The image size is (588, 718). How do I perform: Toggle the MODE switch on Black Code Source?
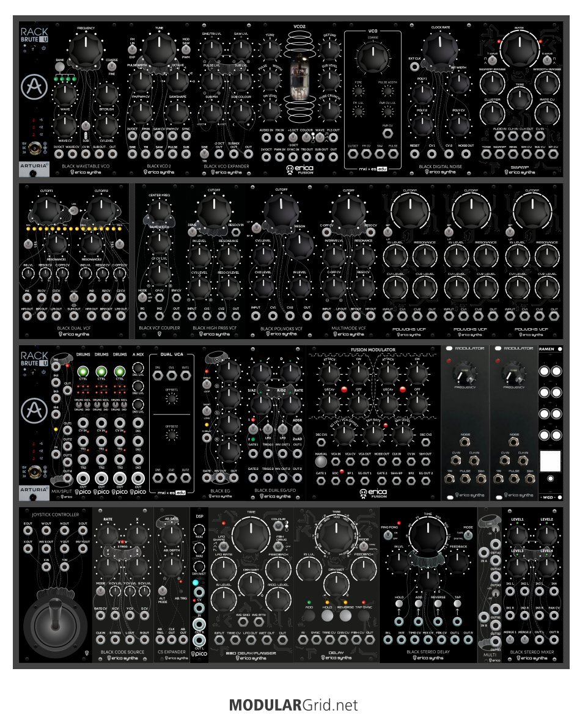click(x=101, y=591)
